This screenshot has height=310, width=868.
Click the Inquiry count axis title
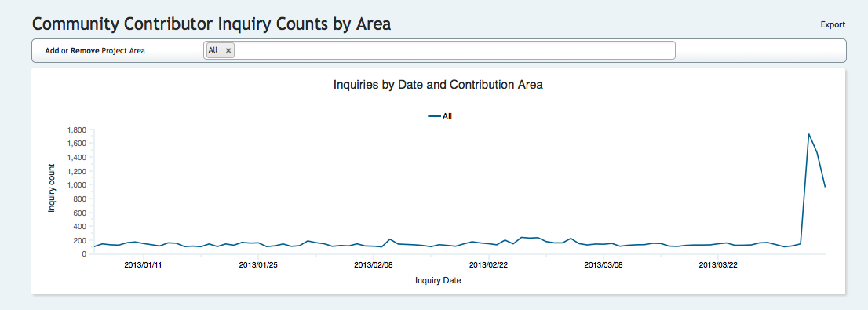[52, 188]
